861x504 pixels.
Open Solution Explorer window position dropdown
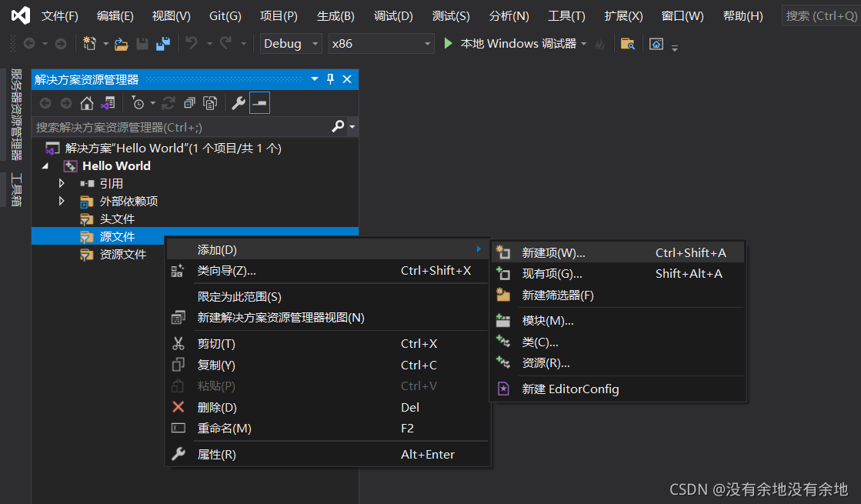tap(315, 79)
